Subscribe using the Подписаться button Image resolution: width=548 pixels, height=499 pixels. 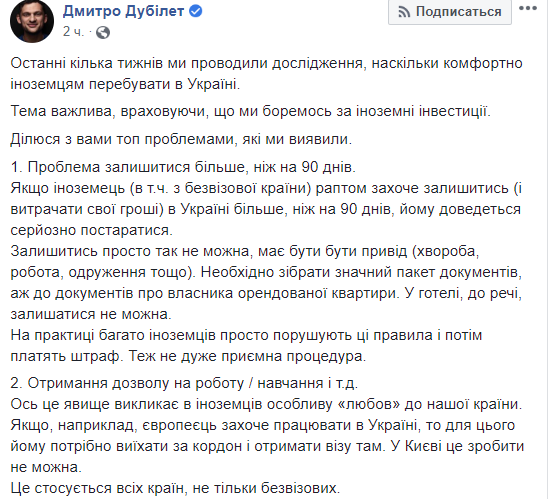coord(450,12)
